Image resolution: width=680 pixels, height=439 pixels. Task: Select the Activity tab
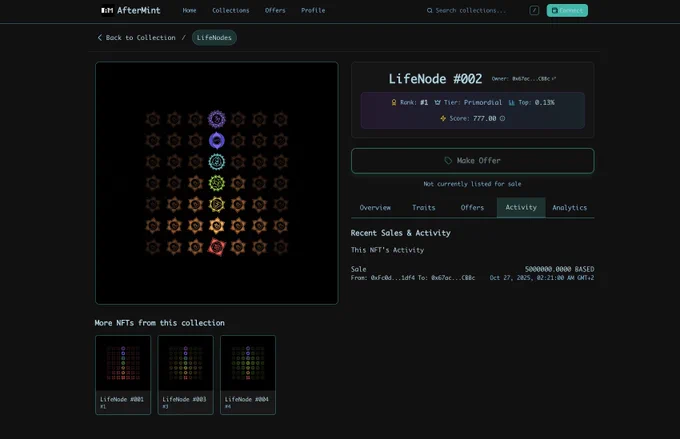521,207
